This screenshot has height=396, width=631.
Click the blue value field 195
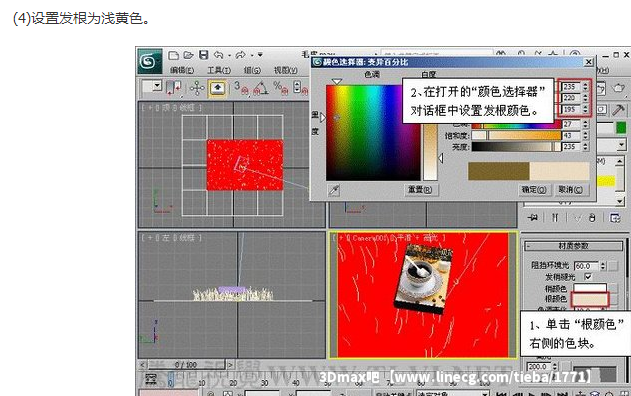(x=571, y=109)
